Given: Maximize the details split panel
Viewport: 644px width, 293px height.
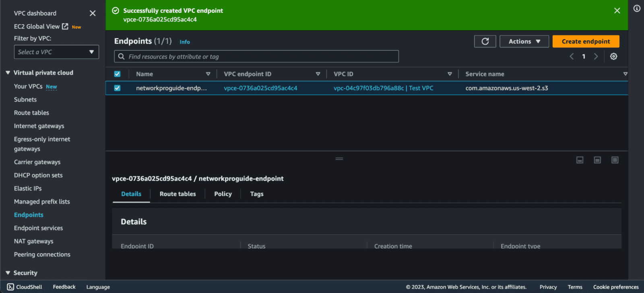Looking at the screenshot, I should point(615,160).
